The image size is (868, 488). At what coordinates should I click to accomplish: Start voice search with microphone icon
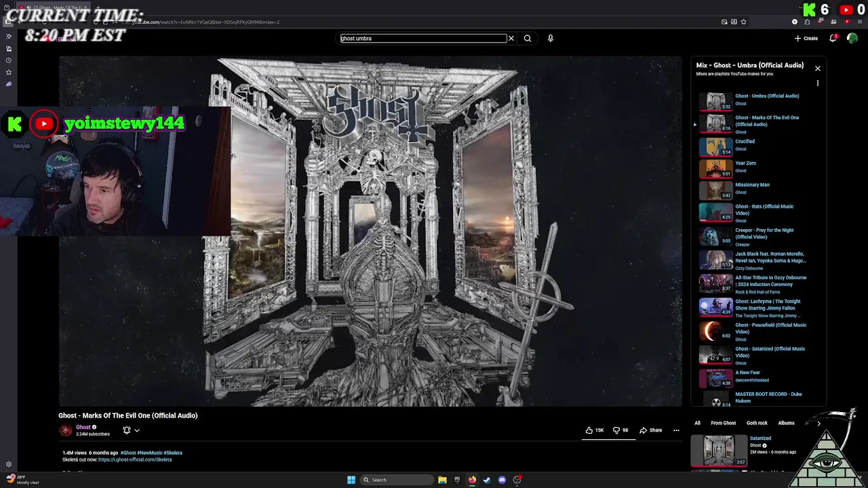[551, 39]
